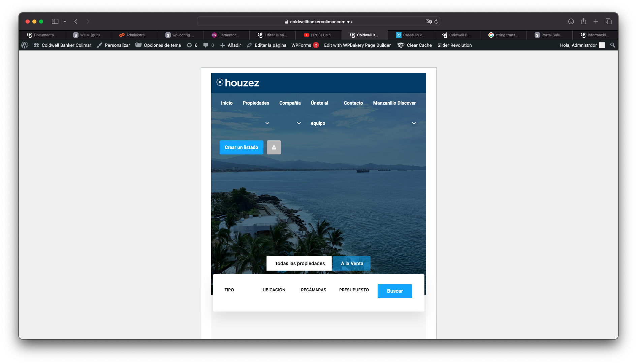Switch to the Informació... tab

point(595,35)
